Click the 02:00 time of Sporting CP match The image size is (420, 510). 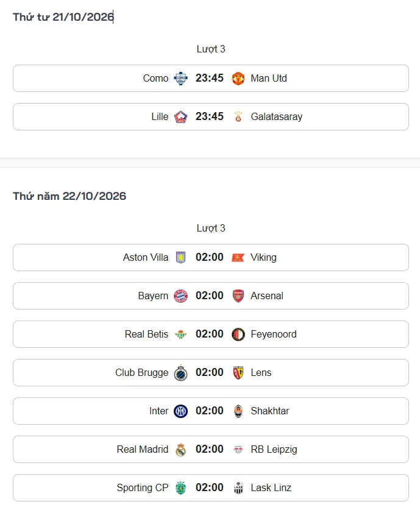(210, 488)
